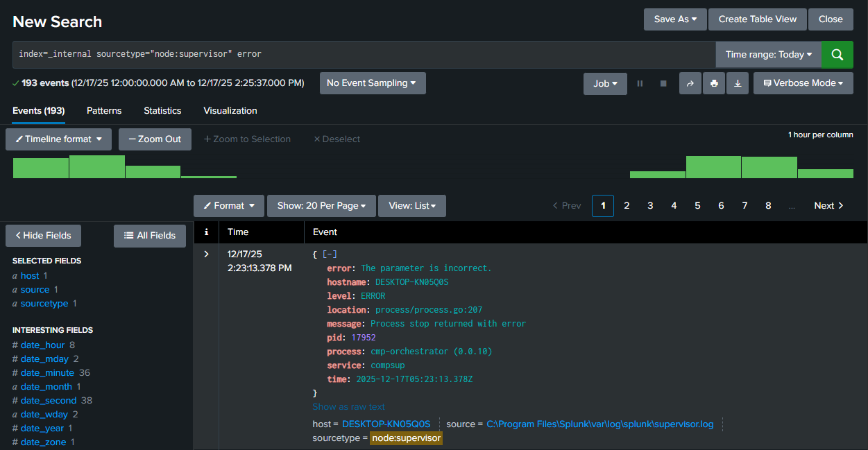Change Verbose Mode search mode
The image size is (868, 450).
[803, 83]
